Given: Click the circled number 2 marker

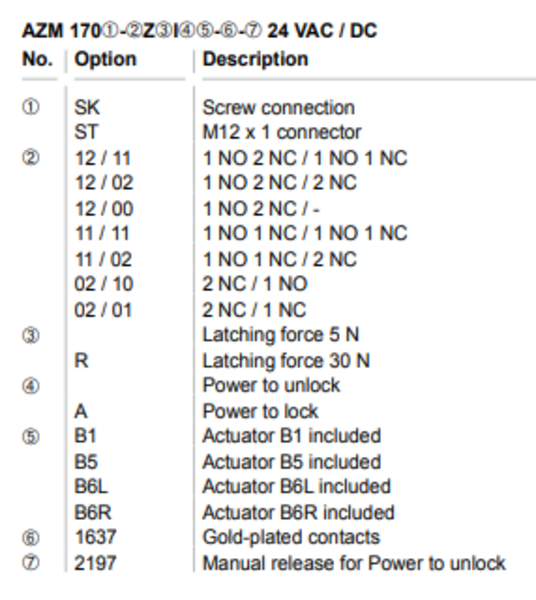Looking at the screenshot, I should tap(31, 158).
